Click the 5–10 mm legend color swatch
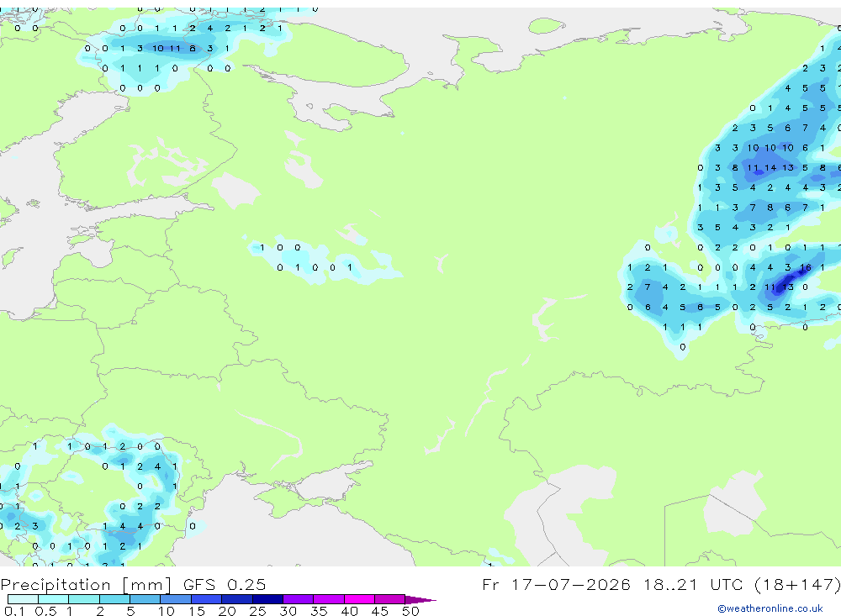Viewport: 841px width, 616px height. pos(145,599)
